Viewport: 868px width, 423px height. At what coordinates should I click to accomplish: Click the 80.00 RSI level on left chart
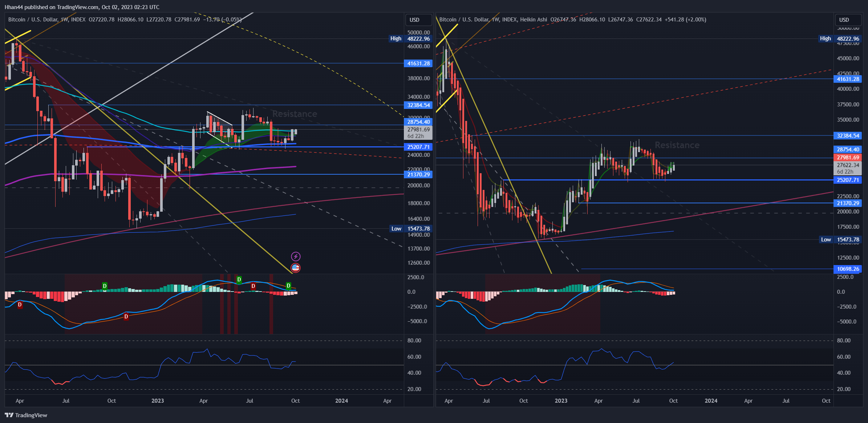tap(414, 340)
